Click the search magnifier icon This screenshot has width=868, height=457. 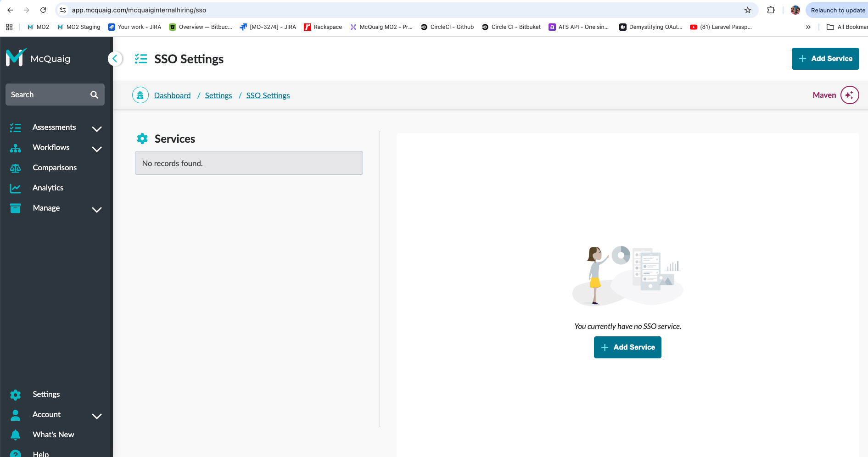point(94,95)
